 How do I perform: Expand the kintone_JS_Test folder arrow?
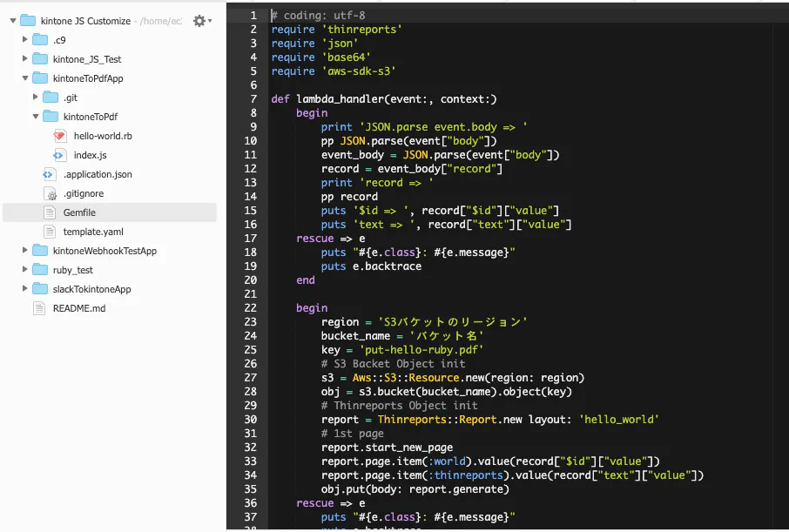(24, 59)
